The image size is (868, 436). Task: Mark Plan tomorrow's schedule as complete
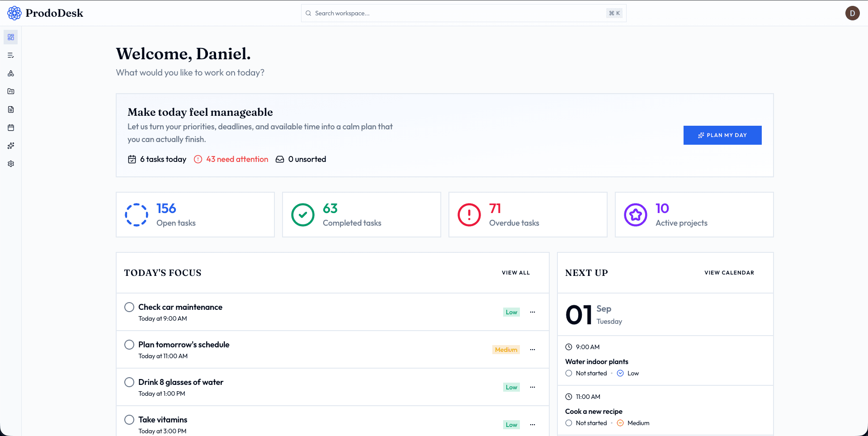coord(129,345)
